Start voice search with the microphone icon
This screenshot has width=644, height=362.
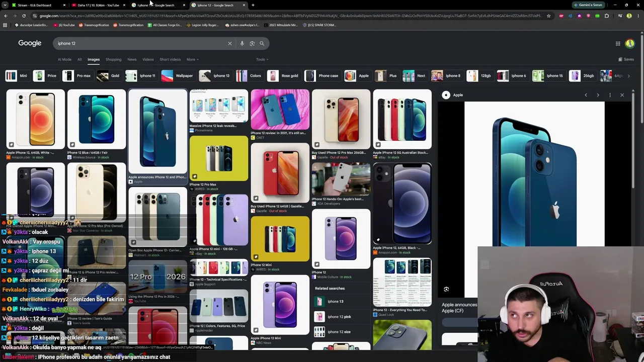point(242,43)
